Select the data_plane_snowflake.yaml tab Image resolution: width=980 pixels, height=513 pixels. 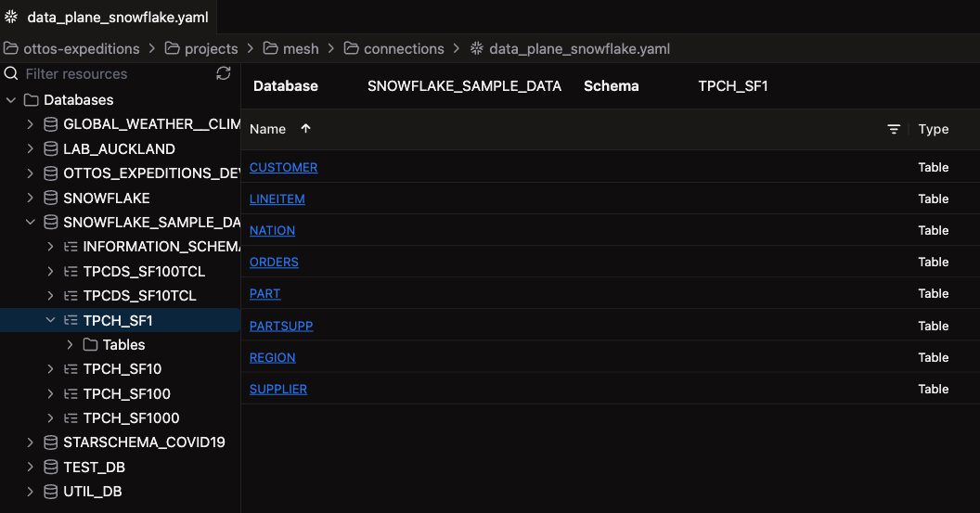(109, 17)
